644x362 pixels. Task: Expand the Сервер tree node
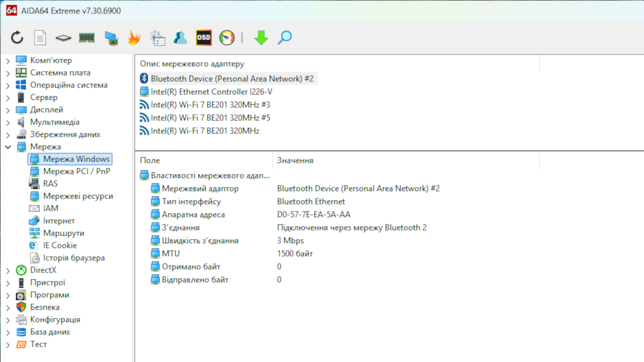point(8,98)
